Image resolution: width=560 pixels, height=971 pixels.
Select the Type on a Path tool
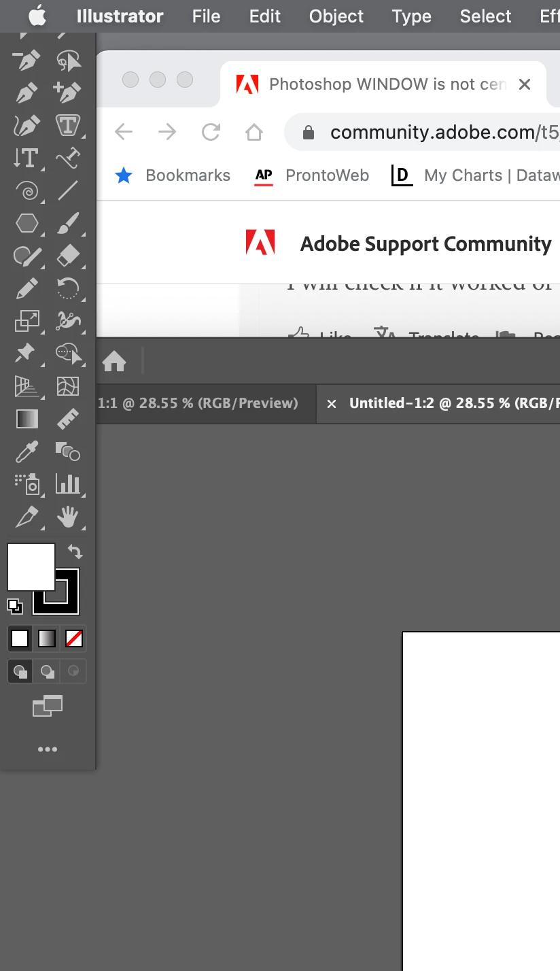point(67,158)
